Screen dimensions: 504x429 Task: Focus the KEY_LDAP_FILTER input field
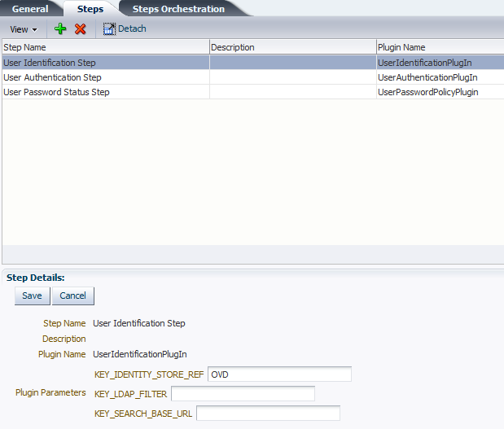pyautogui.click(x=243, y=394)
